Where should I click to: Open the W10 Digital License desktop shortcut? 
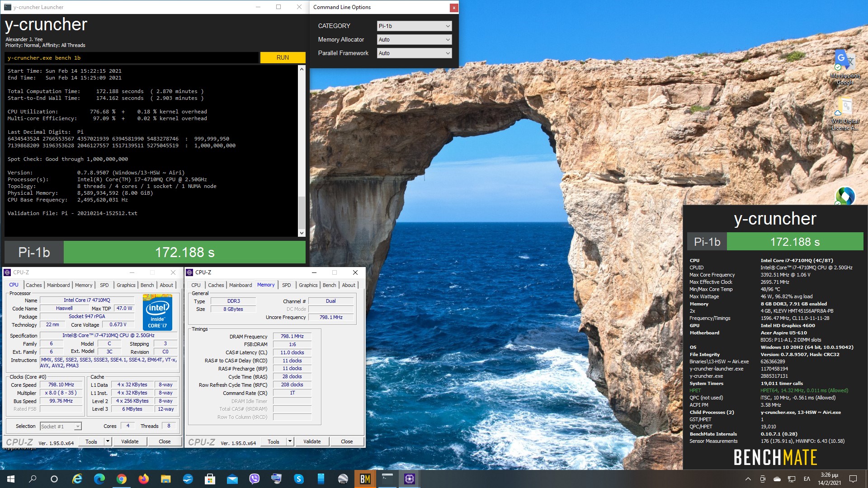(x=844, y=114)
